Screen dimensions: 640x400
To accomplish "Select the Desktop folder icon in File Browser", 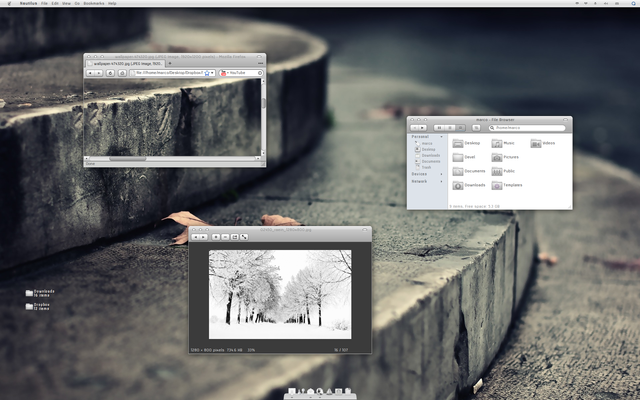I will click(458, 143).
